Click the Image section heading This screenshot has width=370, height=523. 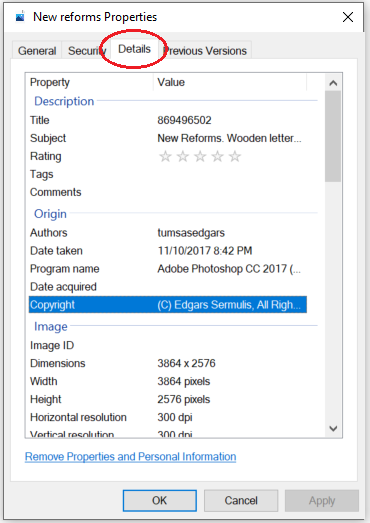coord(51,327)
